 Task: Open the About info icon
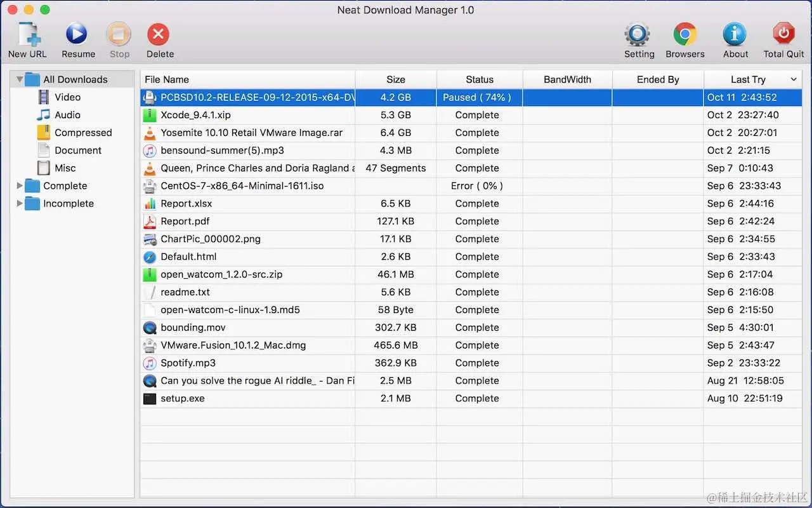pyautogui.click(x=735, y=34)
